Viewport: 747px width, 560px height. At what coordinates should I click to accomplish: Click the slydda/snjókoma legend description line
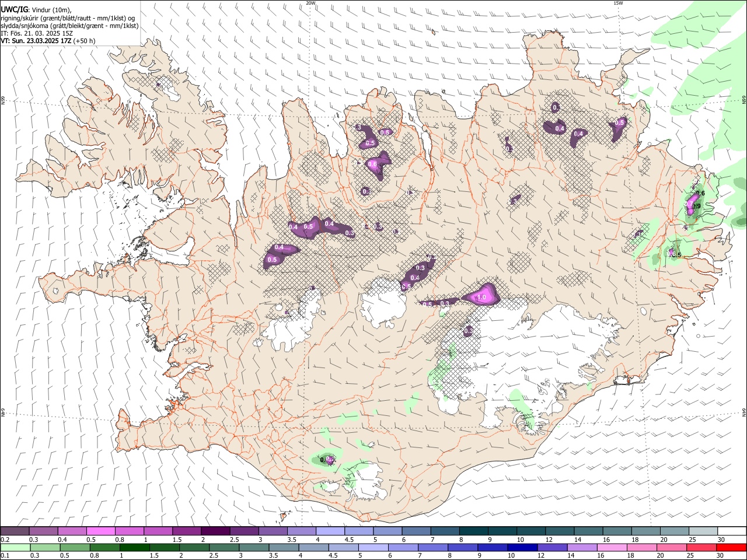(69, 26)
